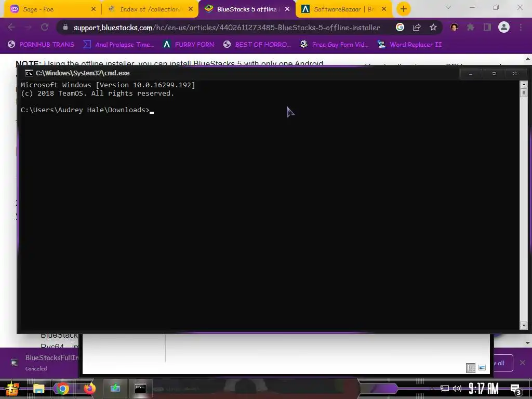Switch to the Sage - Poe tab
Viewport: 532px width, 399px height.
(x=50, y=9)
